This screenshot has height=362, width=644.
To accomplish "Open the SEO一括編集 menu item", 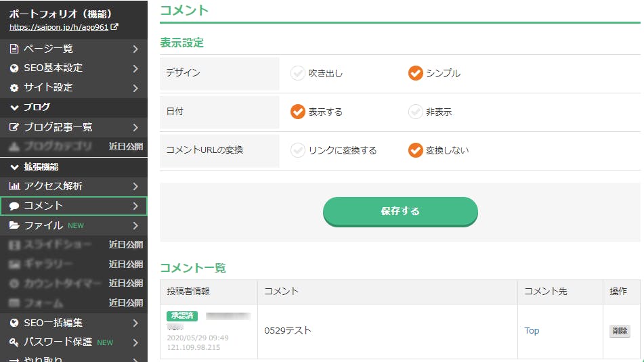I will pyautogui.click(x=73, y=323).
